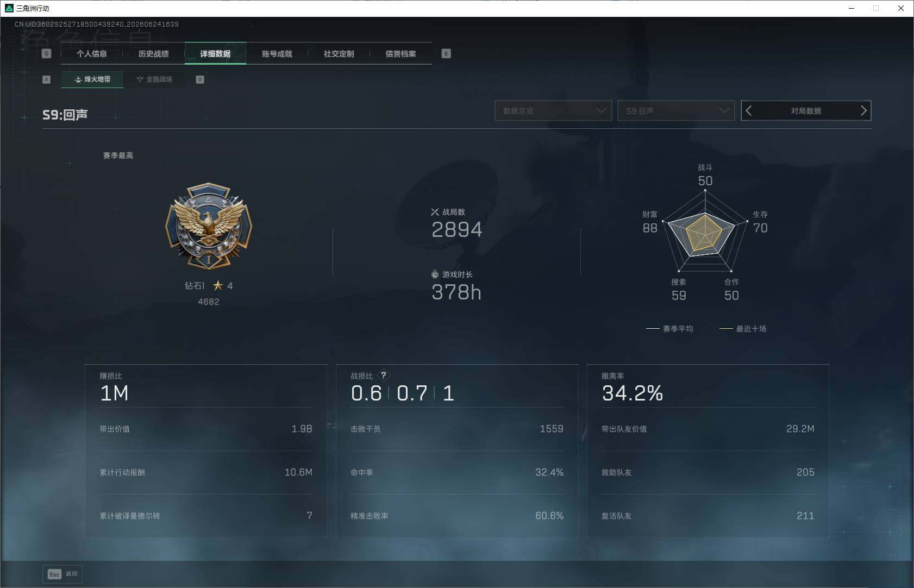The height and width of the screenshot is (588, 914).
Task: Click the Q key hint icon
Action: (46, 54)
